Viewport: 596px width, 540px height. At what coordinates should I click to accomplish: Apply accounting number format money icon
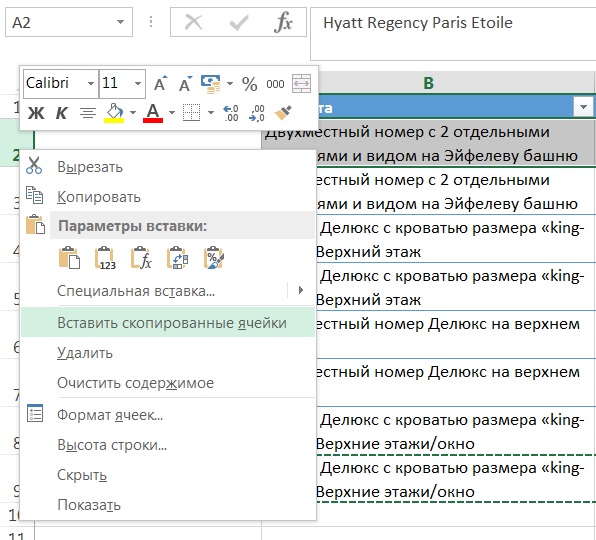(211, 84)
